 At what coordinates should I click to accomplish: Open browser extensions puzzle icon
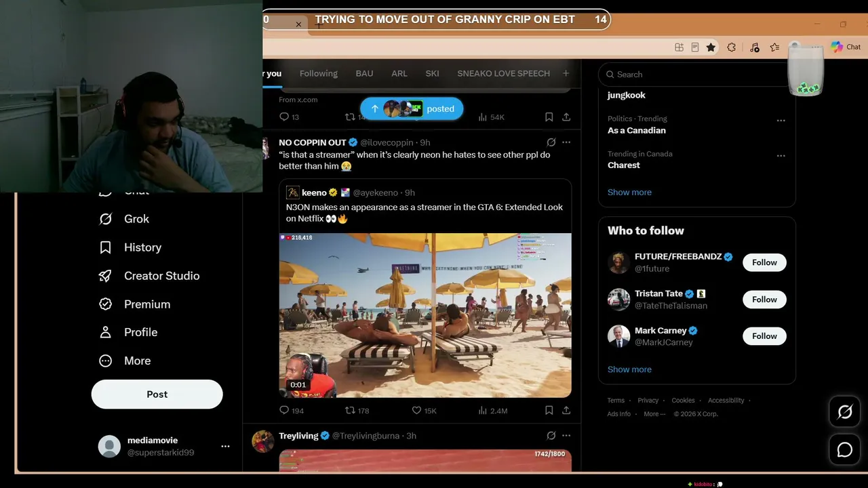(x=731, y=47)
